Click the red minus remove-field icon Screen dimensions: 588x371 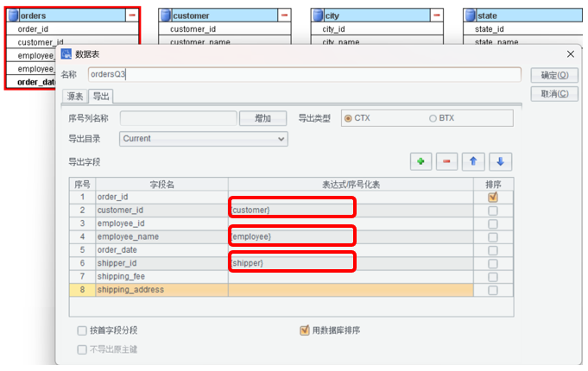pyautogui.click(x=446, y=161)
